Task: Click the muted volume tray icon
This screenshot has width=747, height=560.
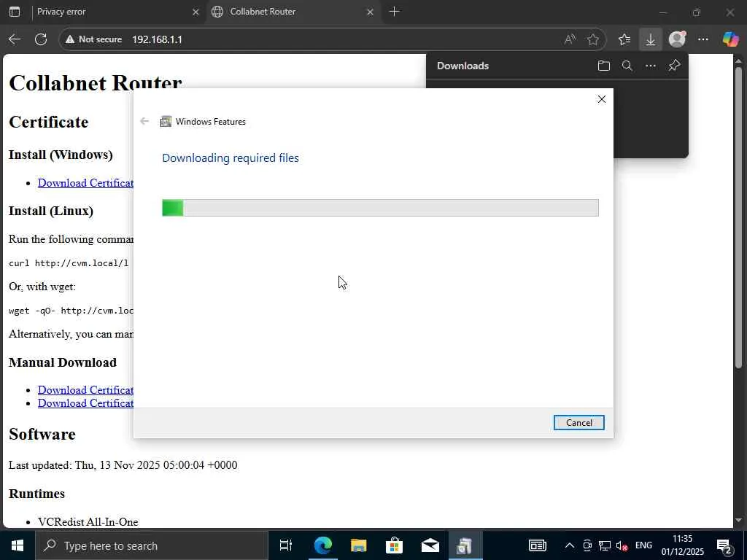Action: coord(622,545)
